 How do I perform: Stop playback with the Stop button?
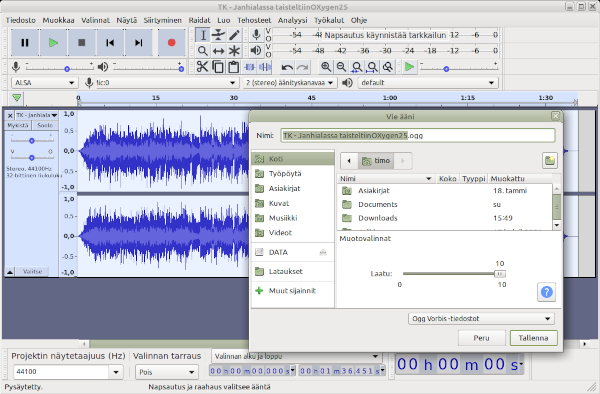pyautogui.click(x=82, y=42)
